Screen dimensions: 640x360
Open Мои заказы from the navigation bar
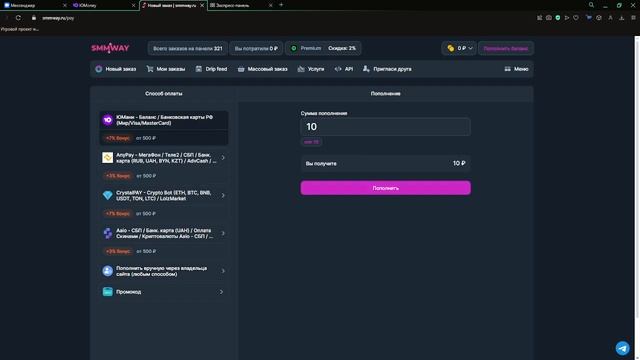pyautogui.click(x=166, y=69)
